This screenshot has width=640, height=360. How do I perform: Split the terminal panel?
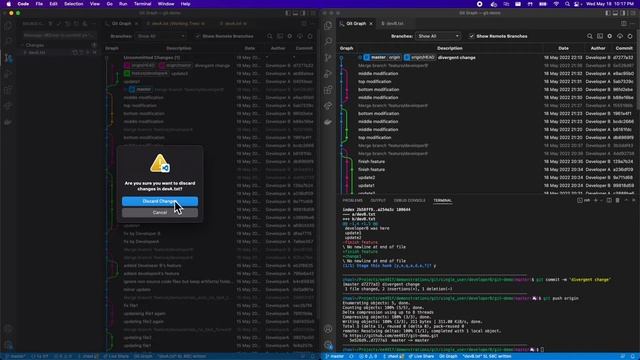click(609, 200)
